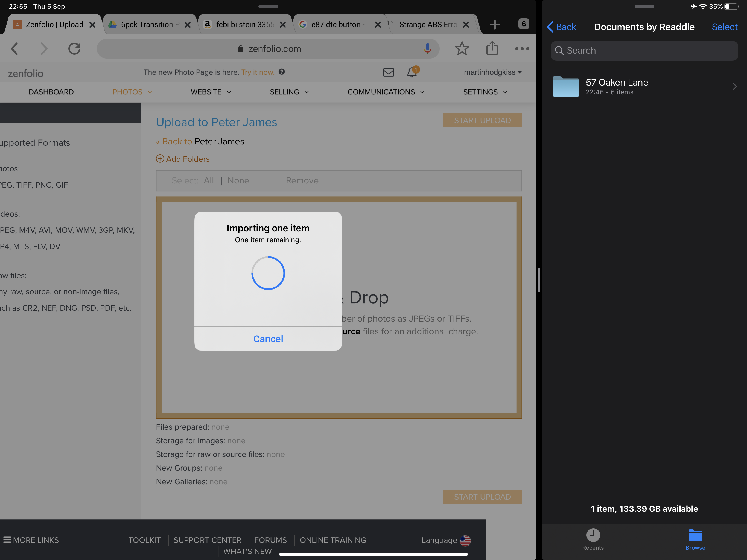Close the Strange ABS Error tab
Screen dimensions: 747x560
[x=466, y=24]
